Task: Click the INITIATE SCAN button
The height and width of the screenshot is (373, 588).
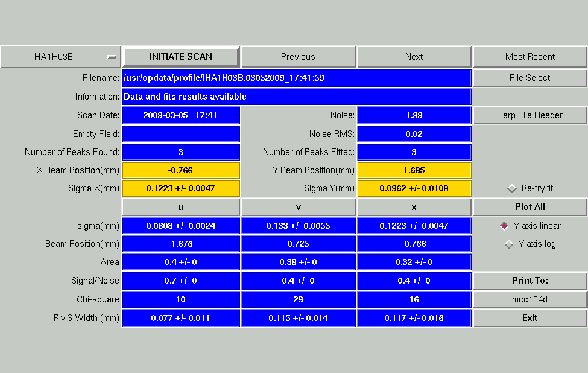Action: (x=181, y=57)
